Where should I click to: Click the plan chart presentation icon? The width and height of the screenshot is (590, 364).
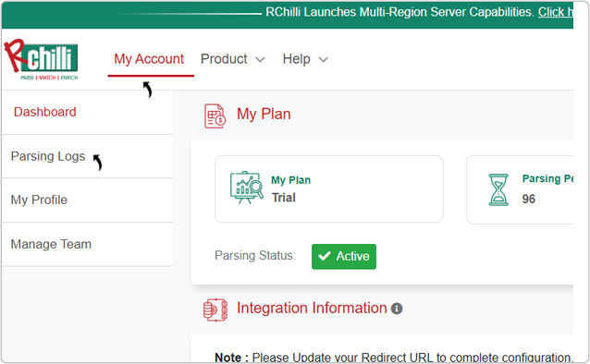tap(247, 188)
